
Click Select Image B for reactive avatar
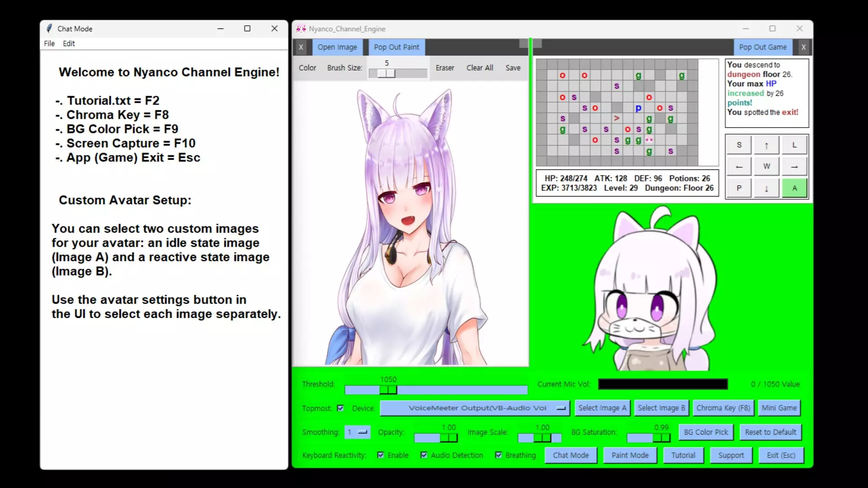[x=661, y=408]
